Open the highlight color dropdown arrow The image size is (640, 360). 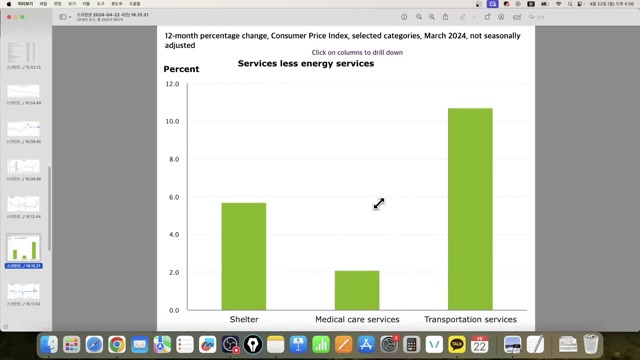(474, 17)
